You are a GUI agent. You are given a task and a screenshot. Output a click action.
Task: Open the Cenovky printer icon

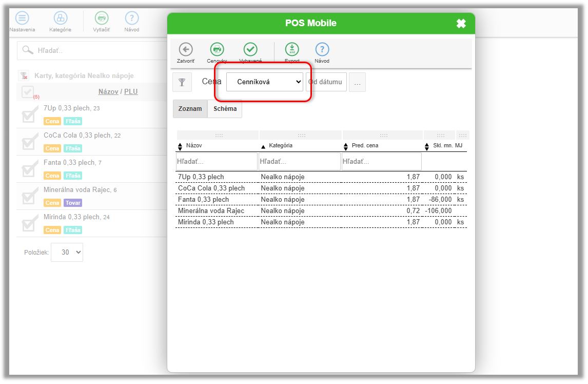coord(217,50)
